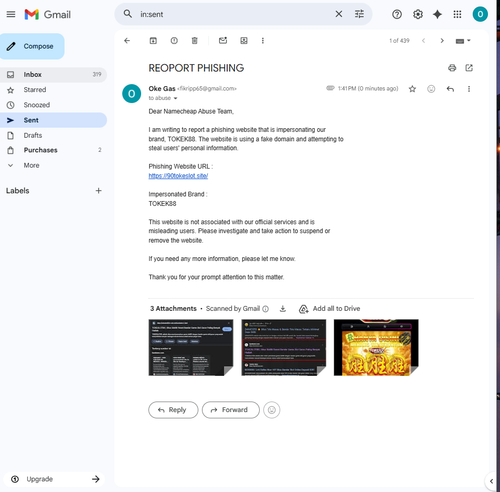Open the second attachment with red outline
The height and width of the screenshot is (492, 500).
point(284,347)
